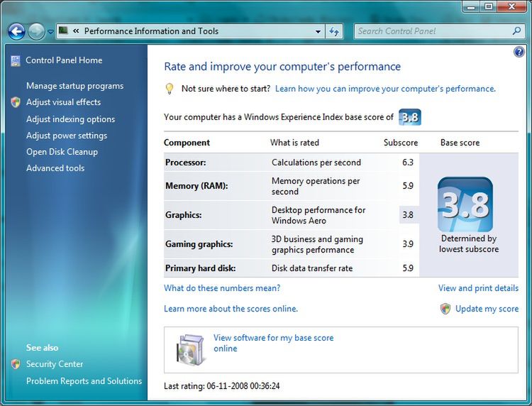Click the software box icon
This screenshot has width=532, height=406.
tap(192, 350)
